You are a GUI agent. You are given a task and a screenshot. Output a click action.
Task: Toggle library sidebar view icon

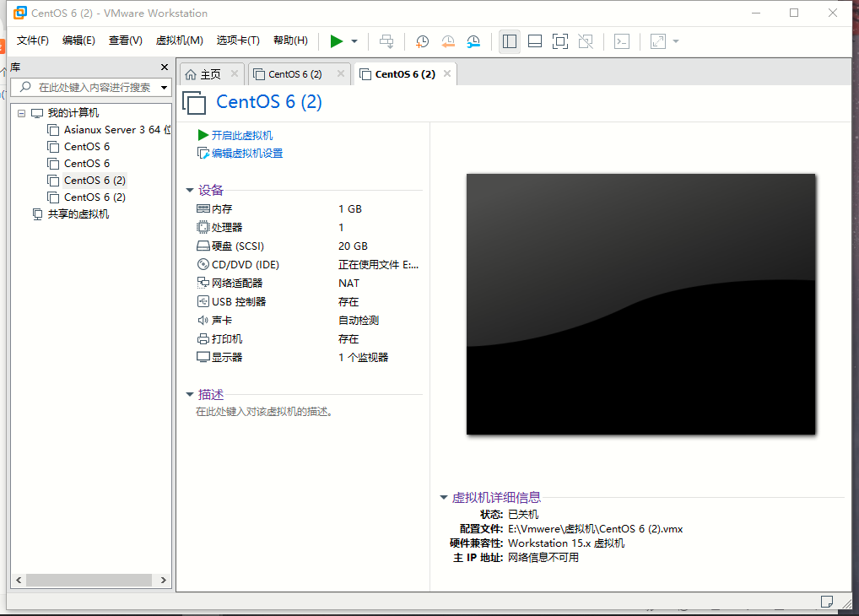(x=510, y=41)
